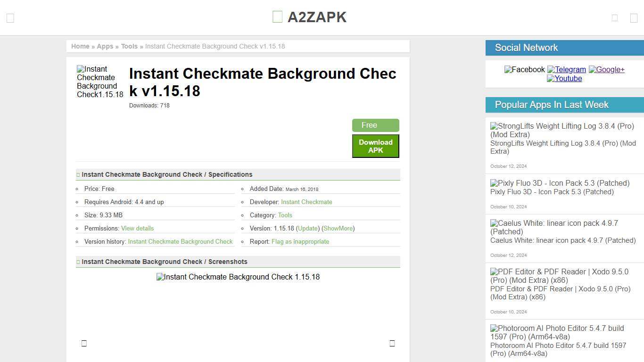644x362 pixels.
Task: Open the Facebook social network icon
Action: (524, 69)
